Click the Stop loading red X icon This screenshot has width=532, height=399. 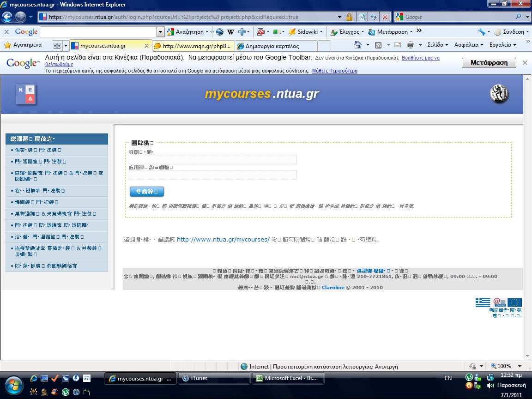(385, 17)
